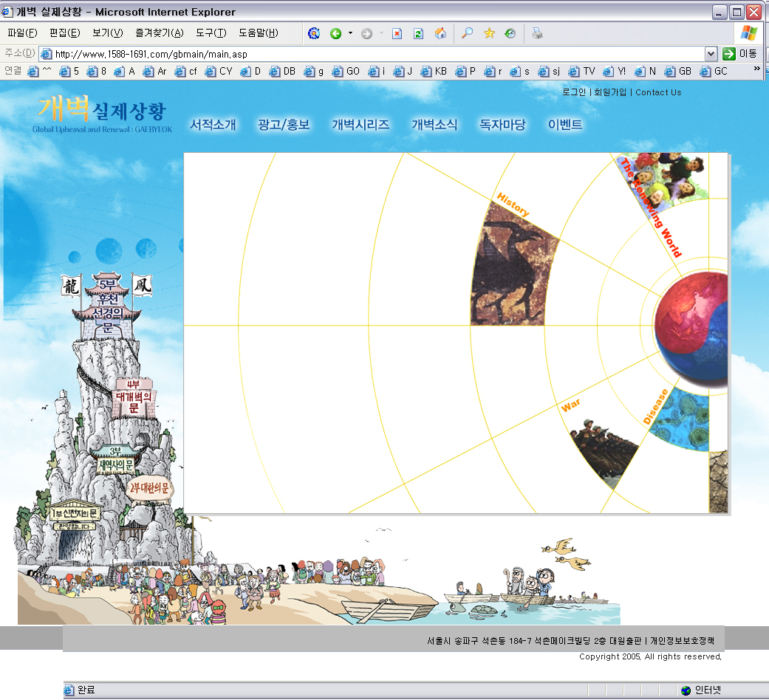Open the 'GB' link bar shortcut
Image resolution: width=769 pixels, height=700 pixels.
pos(678,72)
